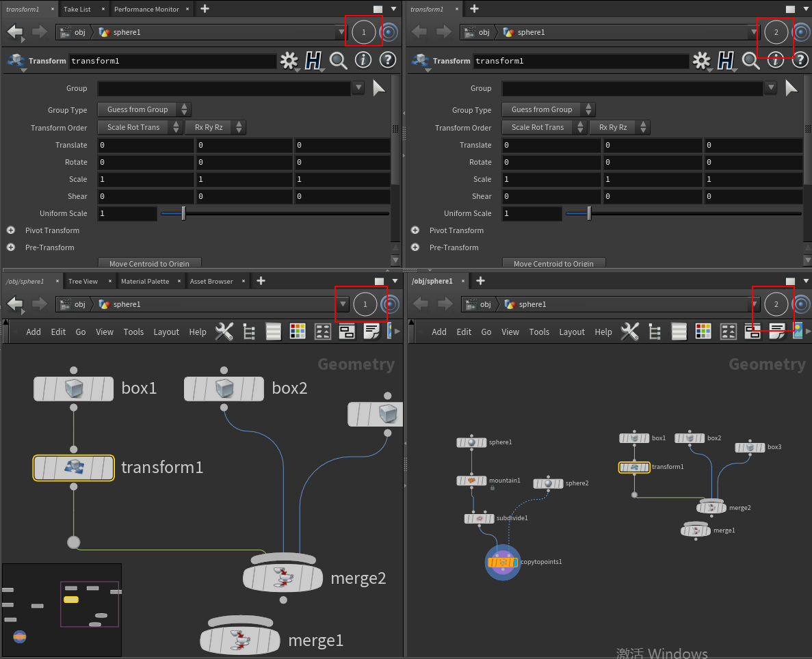Click the wrench icon in left network editor
The height and width of the screenshot is (659, 812).
click(x=224, y=332)
